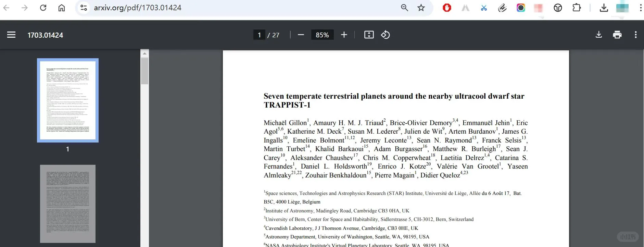The width and height of the screenshot is (644, 247).
Task: Go back to the previous page
Action: (6, 8)
